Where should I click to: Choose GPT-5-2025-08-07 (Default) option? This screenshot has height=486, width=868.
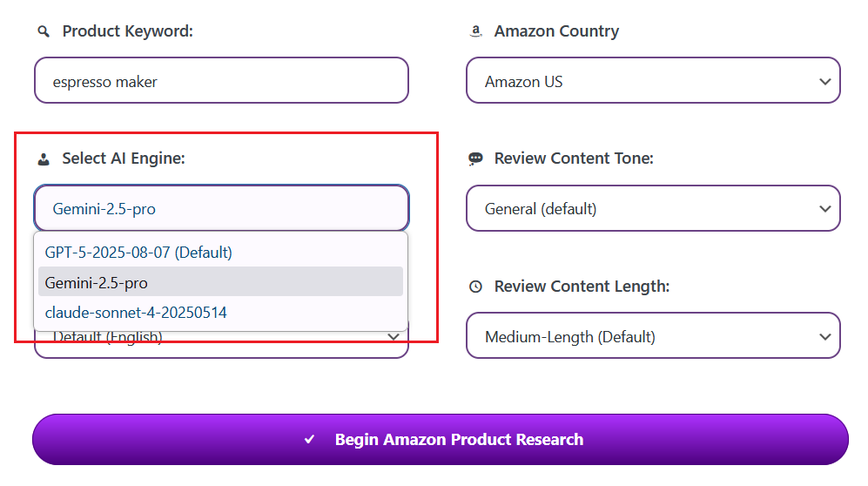point(139,253)
